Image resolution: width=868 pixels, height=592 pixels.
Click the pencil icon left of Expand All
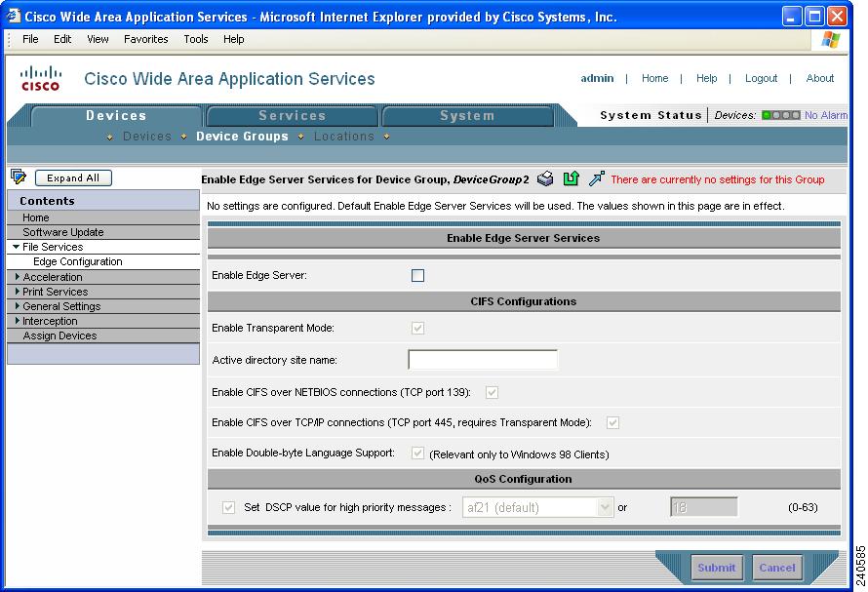click(x=19, y=177)
